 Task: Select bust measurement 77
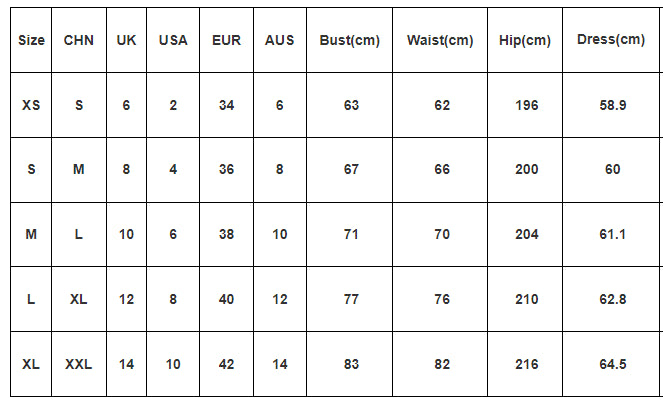(x=350, y=299)
